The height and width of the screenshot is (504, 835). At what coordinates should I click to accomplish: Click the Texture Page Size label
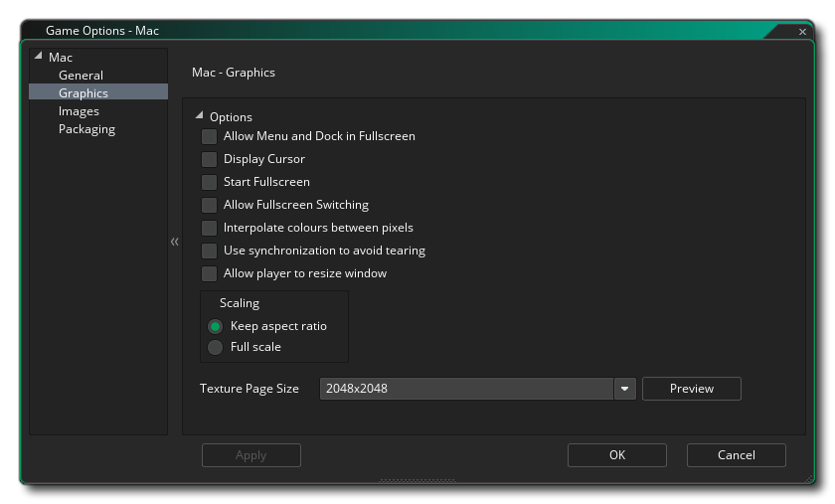tap(250, 389)
